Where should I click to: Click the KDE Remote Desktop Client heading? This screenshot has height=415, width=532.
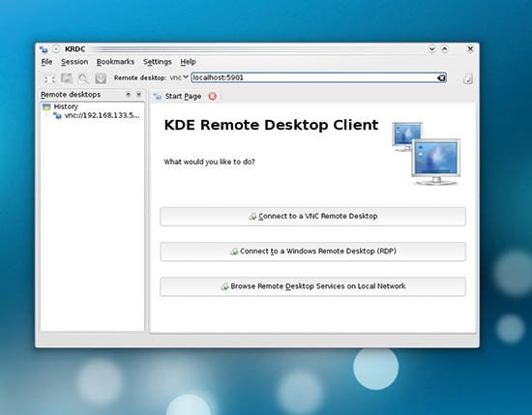tap(271, 125)
